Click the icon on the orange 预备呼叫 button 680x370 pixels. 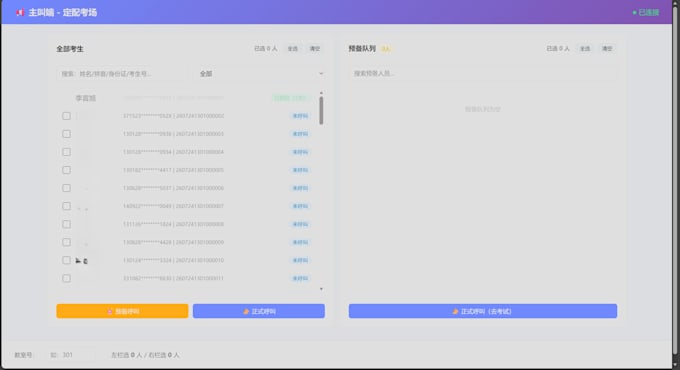110,311
